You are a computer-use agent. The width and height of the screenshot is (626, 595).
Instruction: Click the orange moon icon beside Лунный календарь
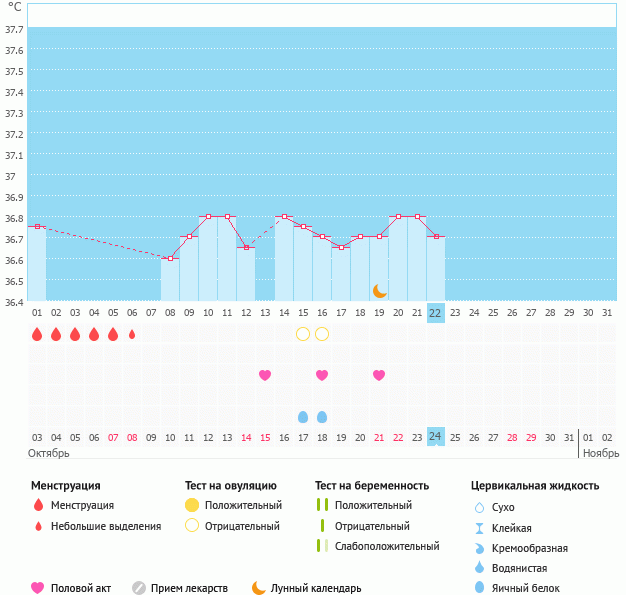point(259,588)
